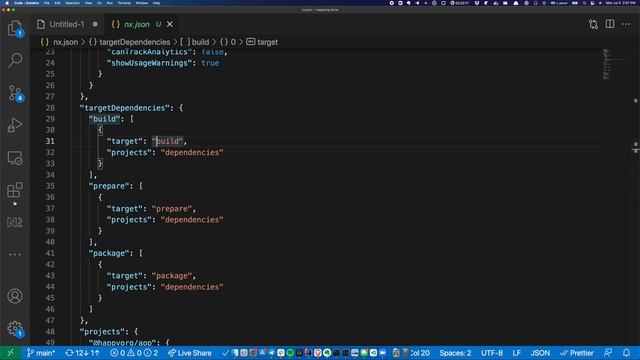Open the notifications bell
Viewport: 640px width, 360px height.
point(627,353)
